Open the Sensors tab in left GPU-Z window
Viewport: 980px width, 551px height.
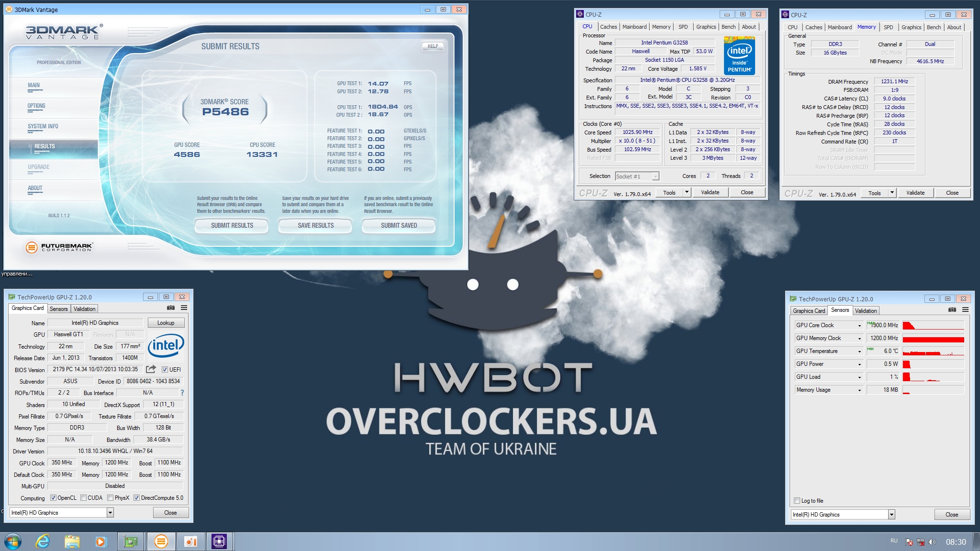(x=59, y=309)
